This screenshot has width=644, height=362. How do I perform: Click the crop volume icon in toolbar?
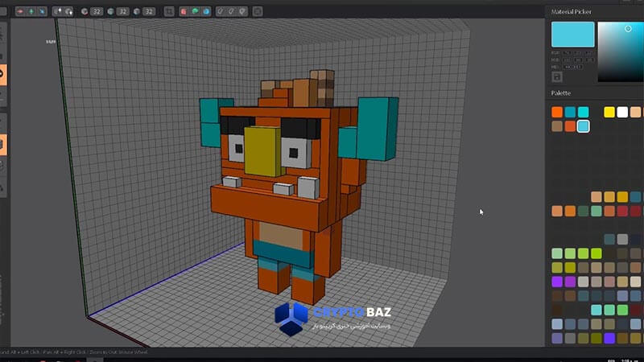point(169,11)
